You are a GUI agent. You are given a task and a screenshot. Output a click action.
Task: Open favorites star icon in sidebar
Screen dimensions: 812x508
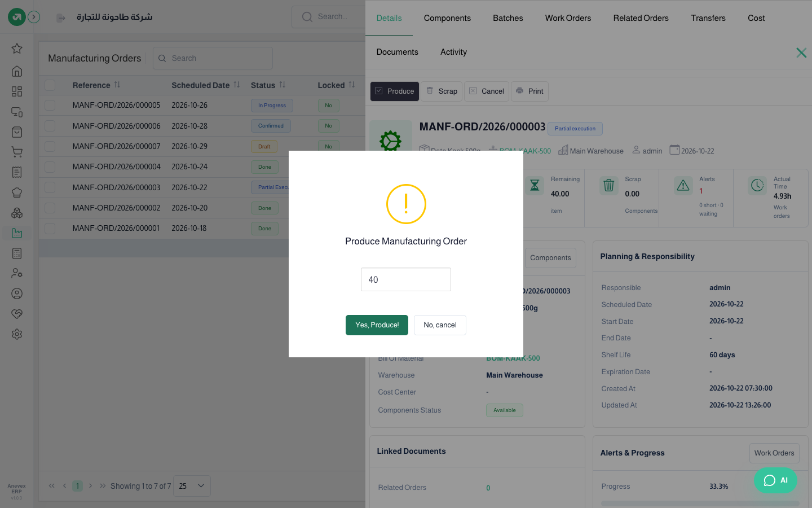click(x=17, y=49)
